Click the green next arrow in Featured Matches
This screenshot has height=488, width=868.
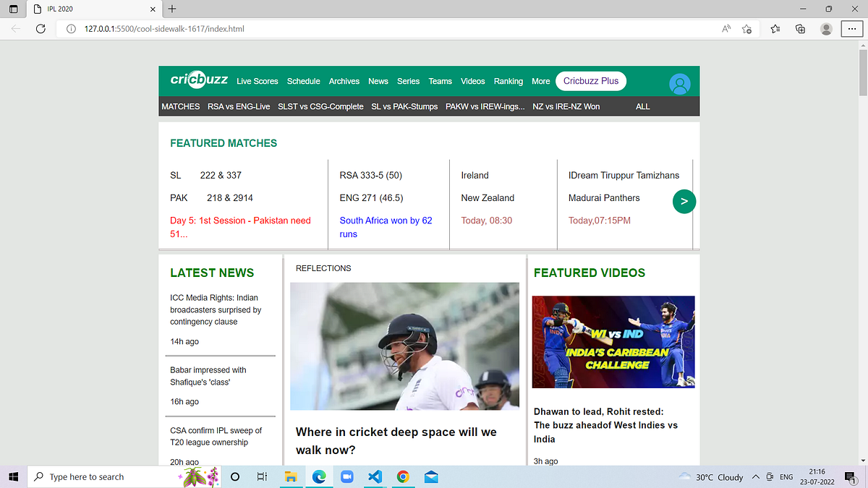pos(684,202)
